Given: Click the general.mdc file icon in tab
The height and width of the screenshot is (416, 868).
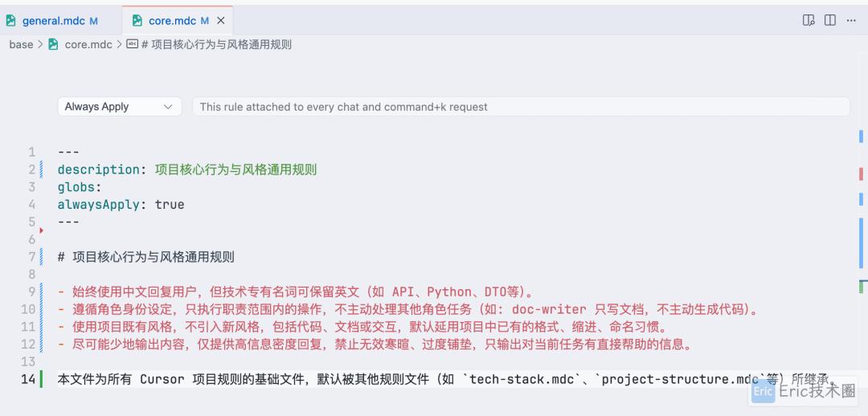Looking at the screenshot, I should (11, 21).
